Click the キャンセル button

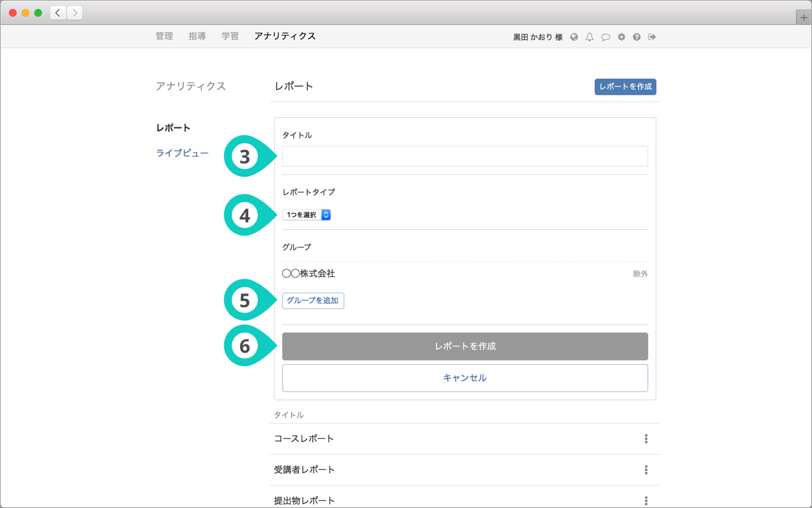click(x=465, y=378)
